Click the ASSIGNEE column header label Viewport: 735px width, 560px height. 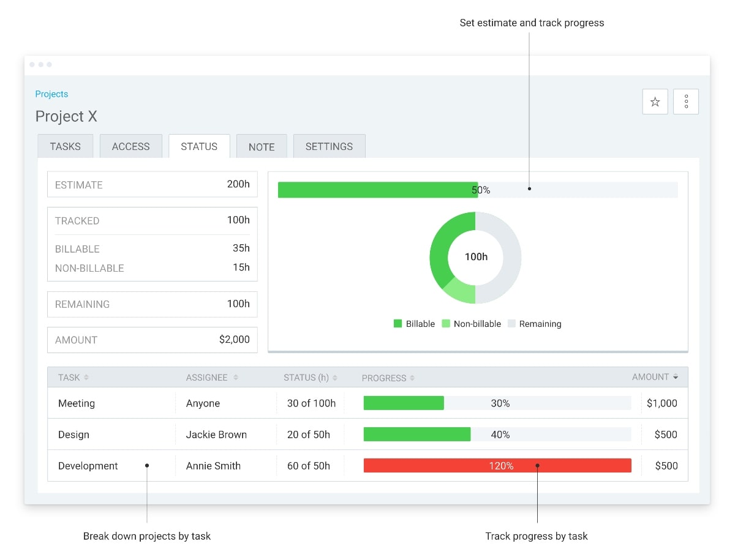(x=207, y=378)
